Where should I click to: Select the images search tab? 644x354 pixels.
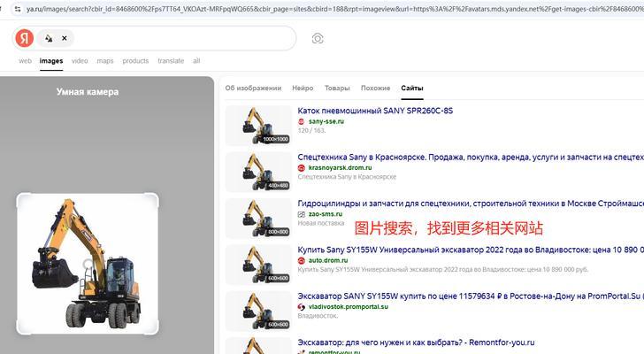pos(51,61)
